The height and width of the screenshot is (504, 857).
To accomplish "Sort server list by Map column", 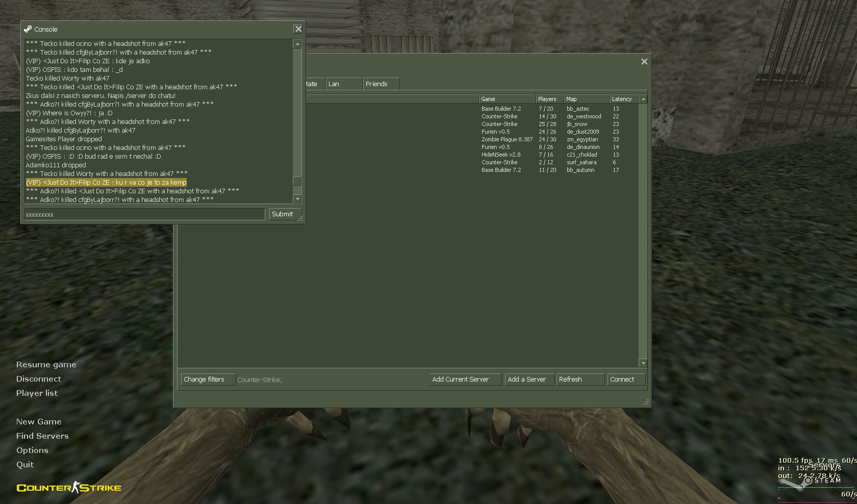I will tap(587, 99).
